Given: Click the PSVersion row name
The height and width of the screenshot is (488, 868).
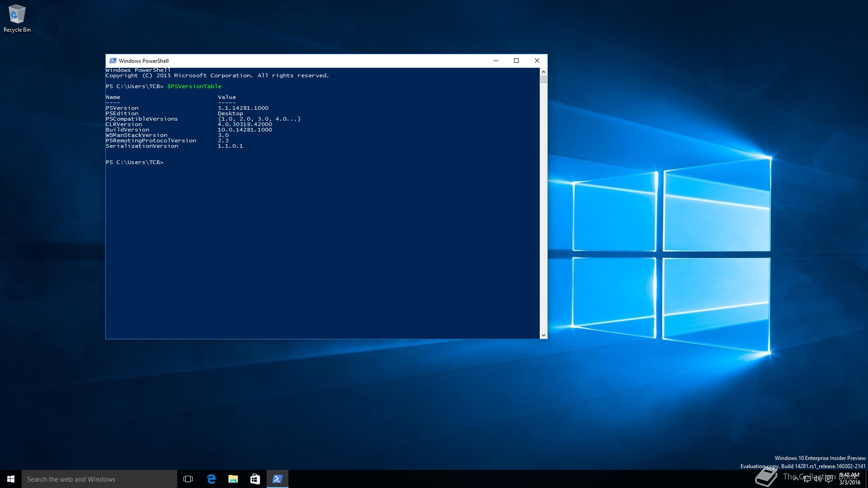Looking at the screenshot, I should [x=122, y=108].
